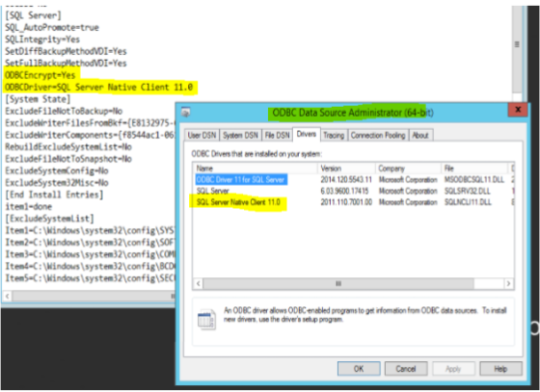
Task: Click the Company column header
Action: point(409,169)
